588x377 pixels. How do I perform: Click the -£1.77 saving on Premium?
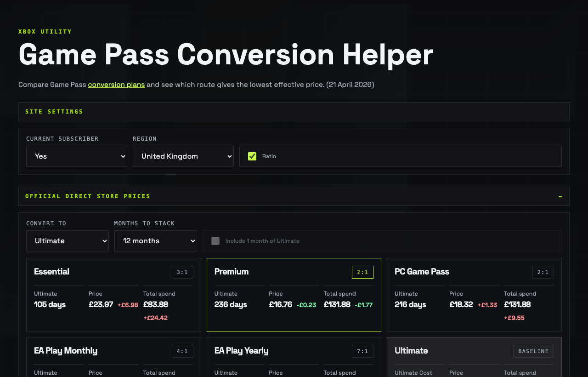point(364,305)
